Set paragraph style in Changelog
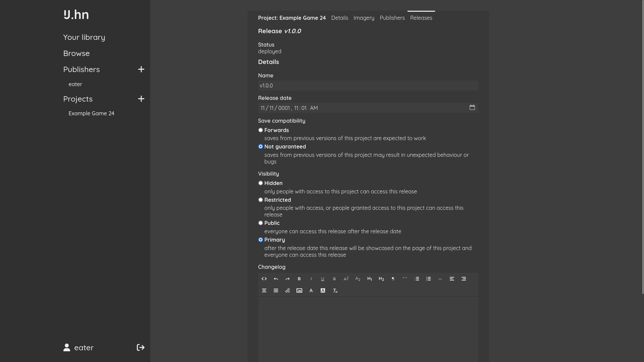Screen dimensions: 644x362 point(393,279)
